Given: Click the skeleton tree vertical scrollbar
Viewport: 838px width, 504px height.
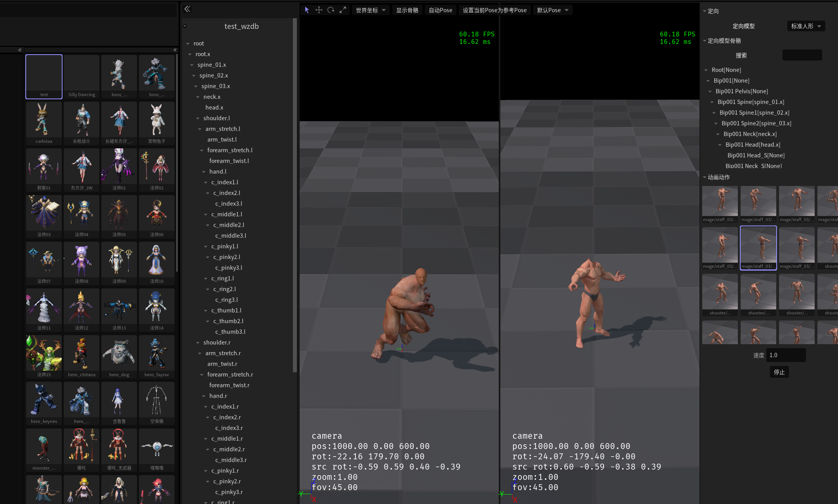Looking at the screenshot, I should (295, 195).
